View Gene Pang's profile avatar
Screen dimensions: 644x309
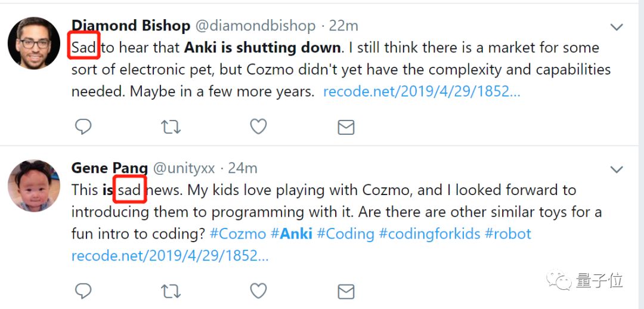point(33,186)
